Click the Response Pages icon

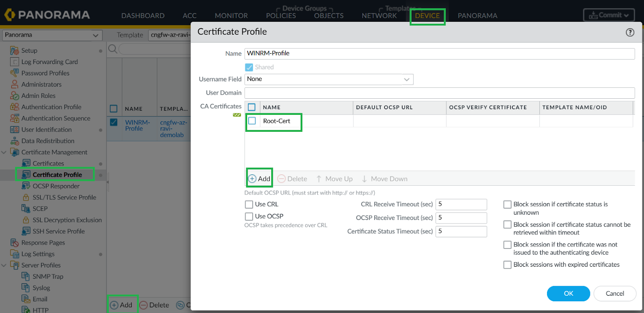tap(14, 243)
